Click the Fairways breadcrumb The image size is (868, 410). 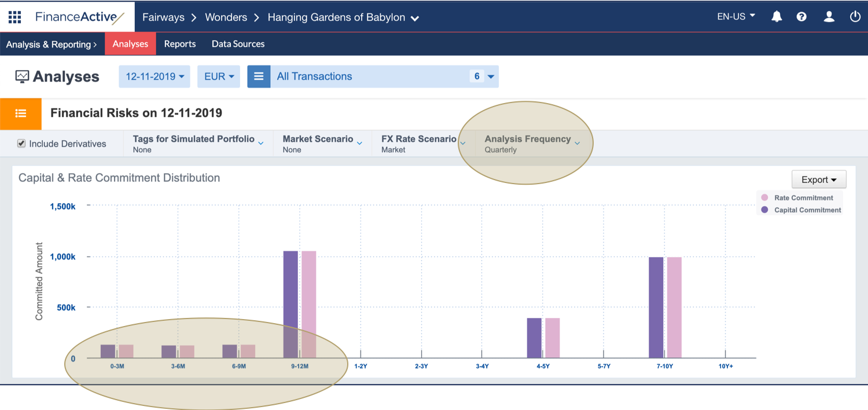[163, 17]
